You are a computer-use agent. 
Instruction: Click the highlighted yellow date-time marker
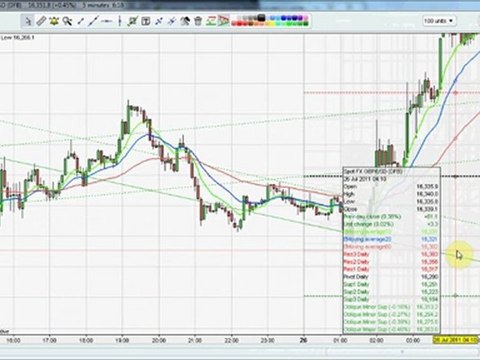point(455,340)
